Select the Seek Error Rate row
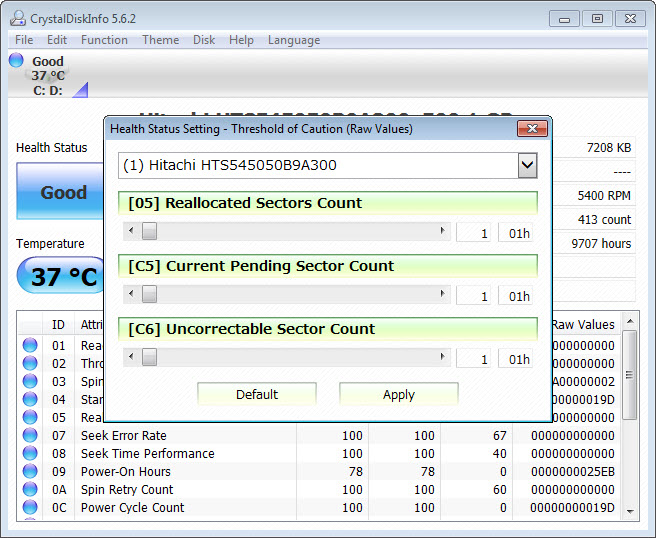The width and height of the screenshot is (656, 538). 320,436
